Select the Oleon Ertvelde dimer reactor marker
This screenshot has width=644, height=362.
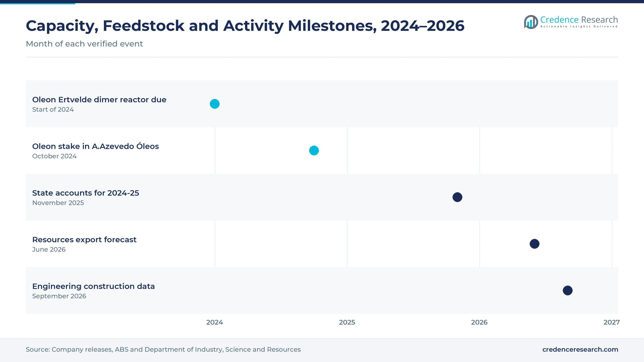(215, 104)
